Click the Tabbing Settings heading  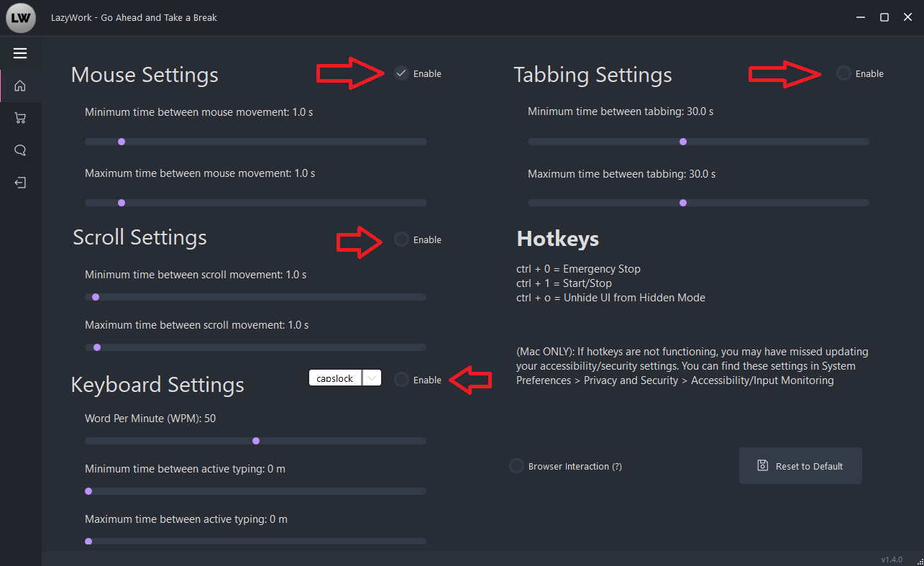(x=593, y=75)
